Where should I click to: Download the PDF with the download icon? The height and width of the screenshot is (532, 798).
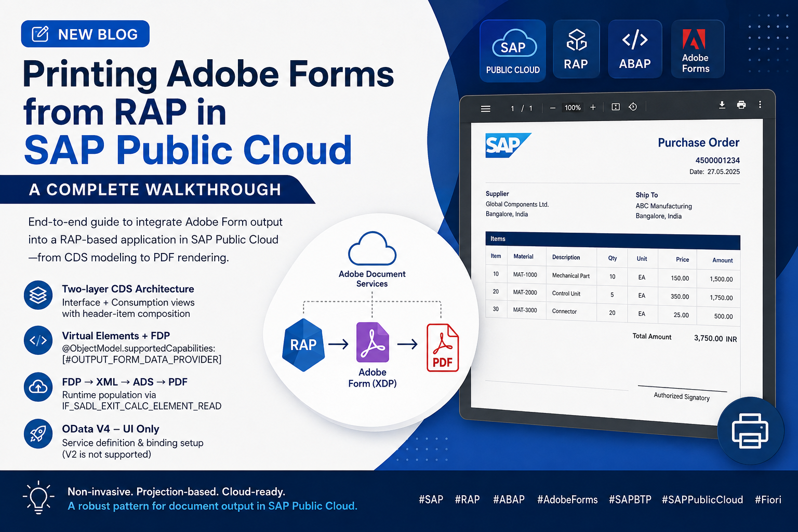point(722,105)
